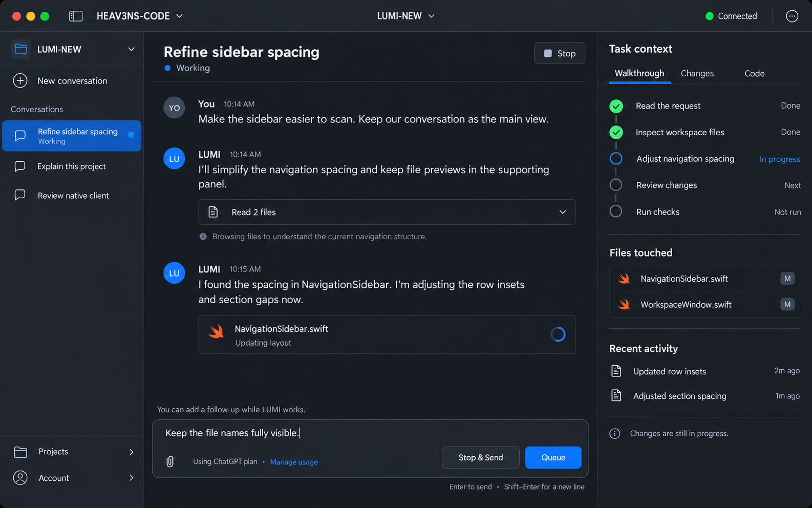Click the Run checks step circle
Viewport: 812px width, 508px height.
click(616, 211)
